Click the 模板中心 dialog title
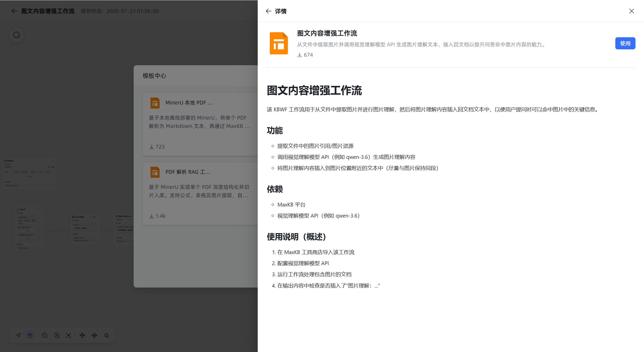 155,76
